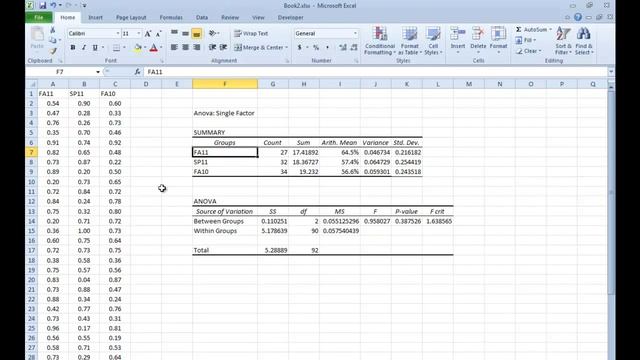Image resolution: width=640 pixels, height=360 pixels.
Task: Apply the red font color
Action: (x=153, y=48)
